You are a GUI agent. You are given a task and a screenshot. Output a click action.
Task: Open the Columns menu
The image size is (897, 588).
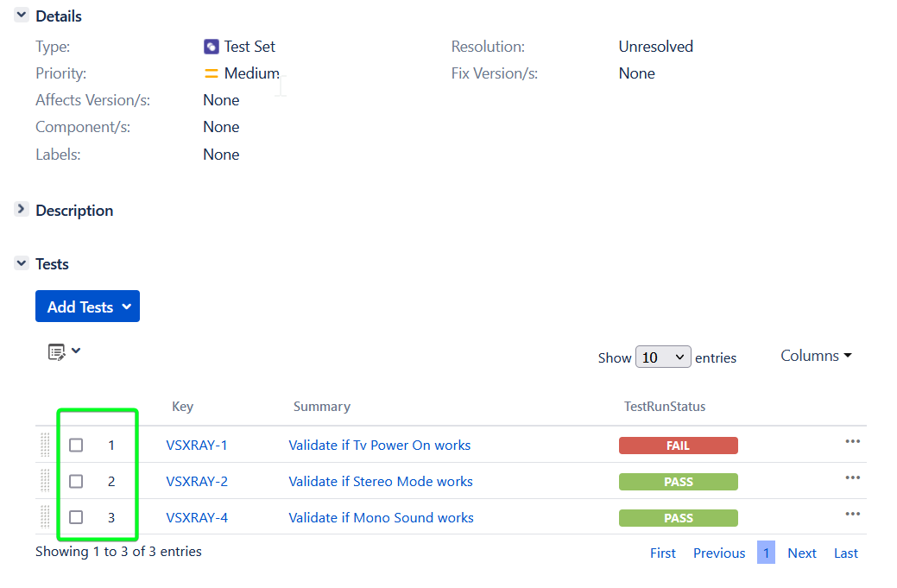(x=815, y=355)
